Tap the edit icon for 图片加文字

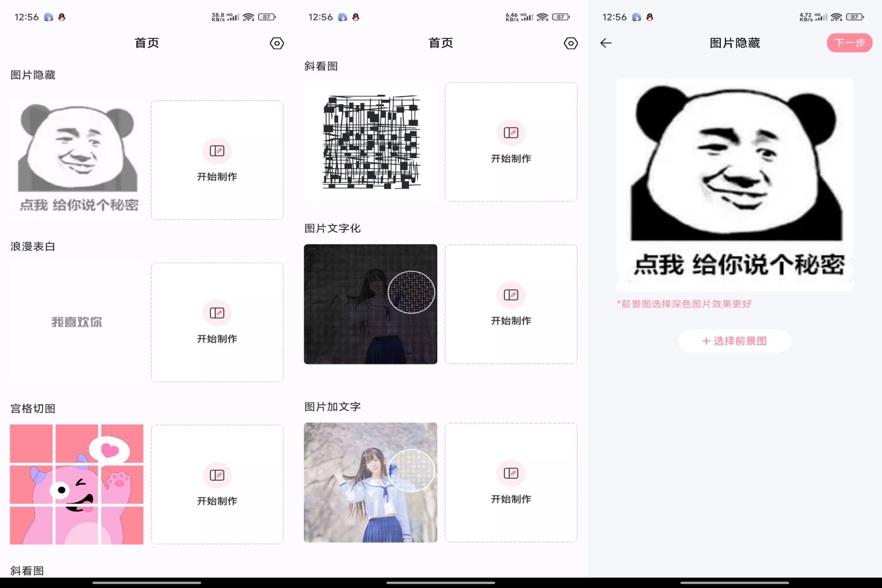point(511,473)
